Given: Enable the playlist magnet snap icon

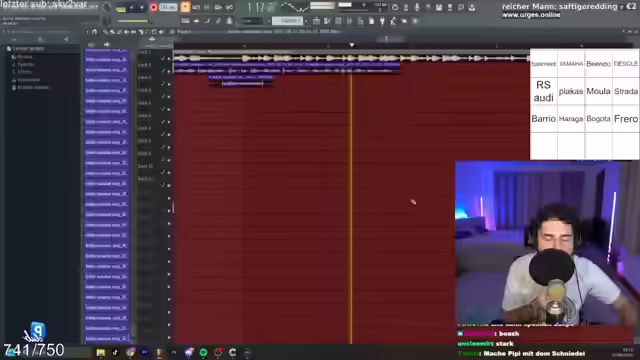Looking at the screenshot, I should click(x=95, y=31).
